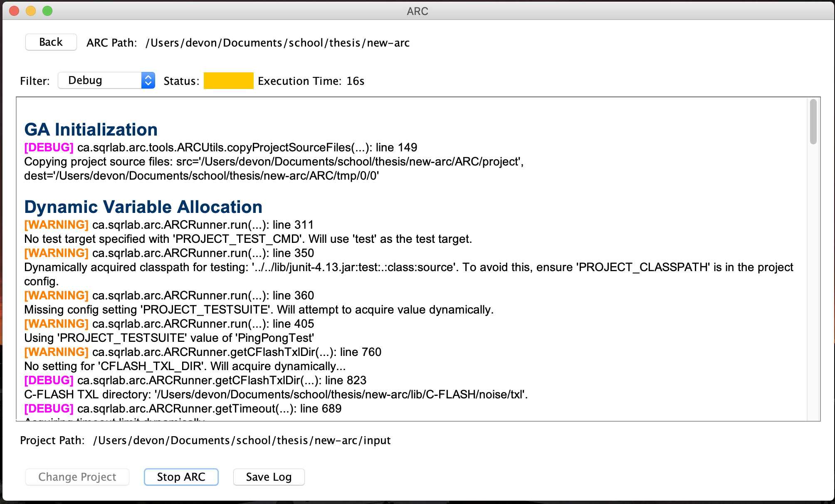This screenshot has height=504, width=835.
Task: Click the first DEBUG tag in log
Action: [49, 147]
